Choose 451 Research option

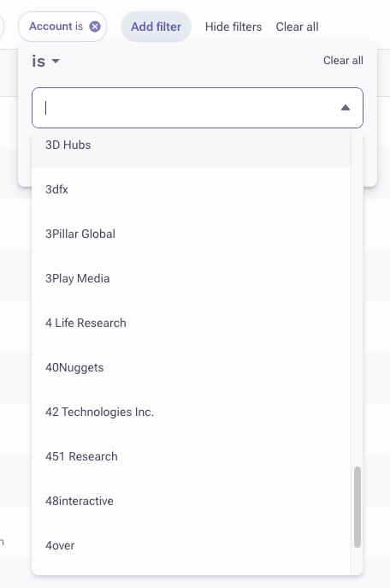point(191,456)
